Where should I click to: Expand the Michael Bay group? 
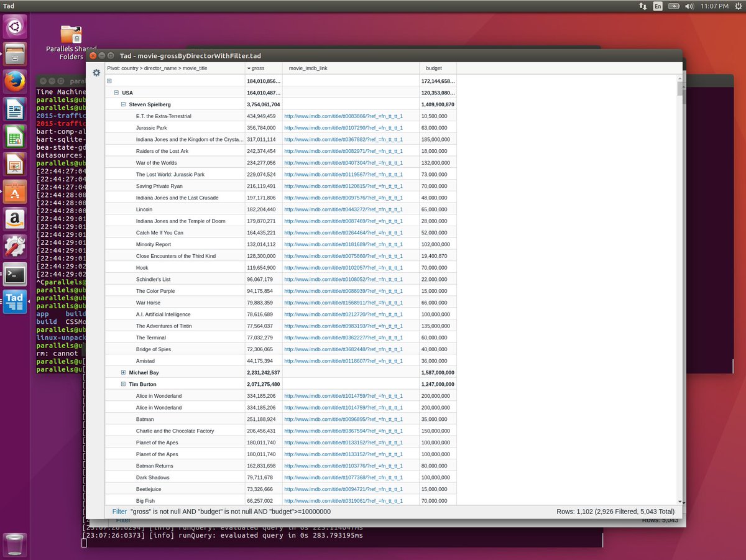pyautogui.click(x=123, y=372)
